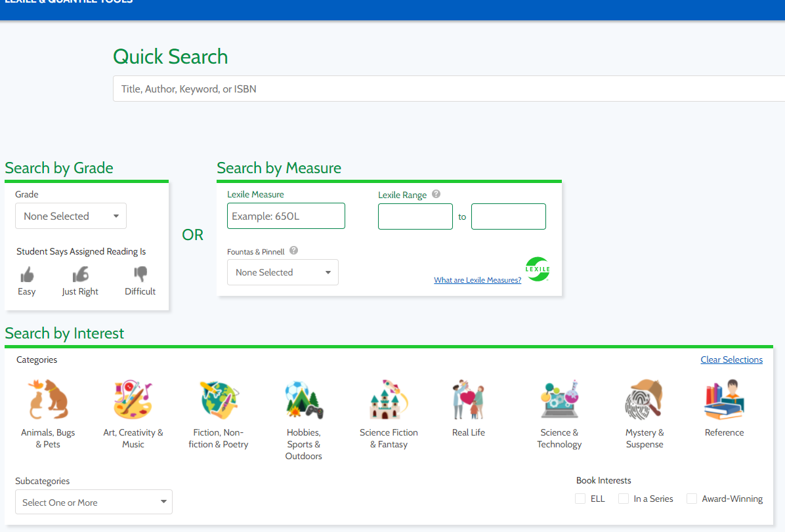Open the What are Lexile Measures link
785x532 pixels.
pos(478,280)
